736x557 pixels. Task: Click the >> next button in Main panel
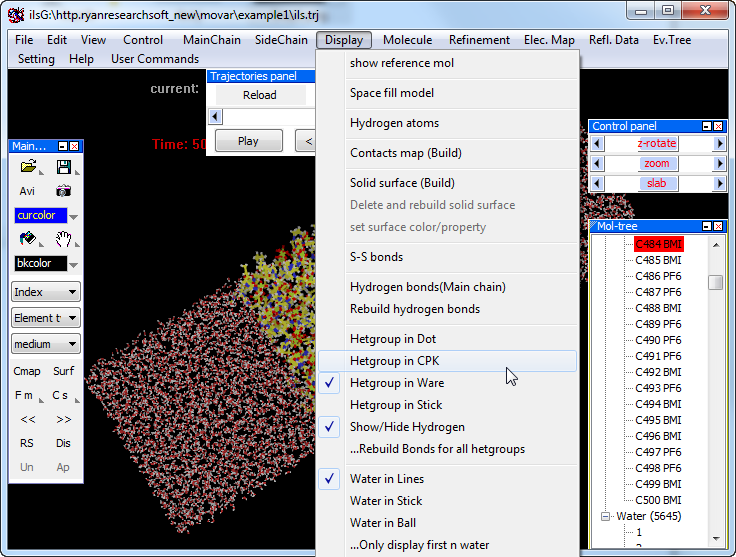[63, 420]
